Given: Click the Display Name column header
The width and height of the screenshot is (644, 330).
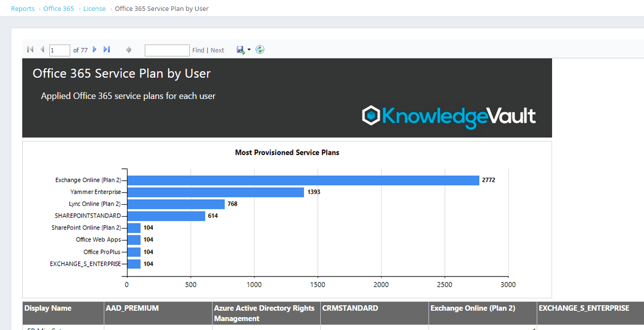Looking at the screenshot, I should click(x=63, y=313).
